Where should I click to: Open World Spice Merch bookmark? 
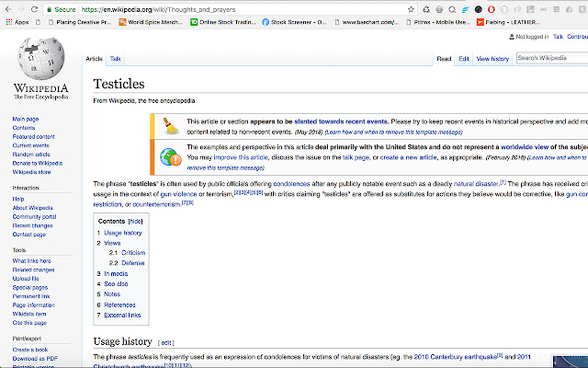click(x=151, y=22)
